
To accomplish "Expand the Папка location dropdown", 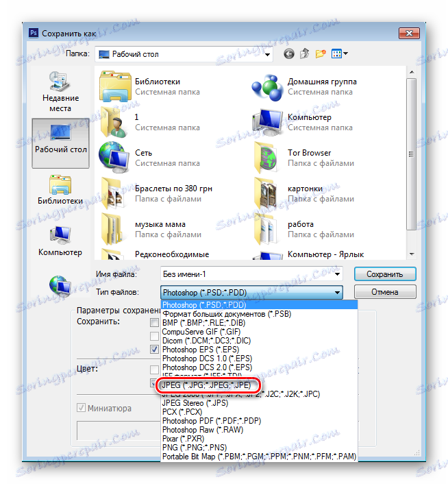I will coord(267,55).
